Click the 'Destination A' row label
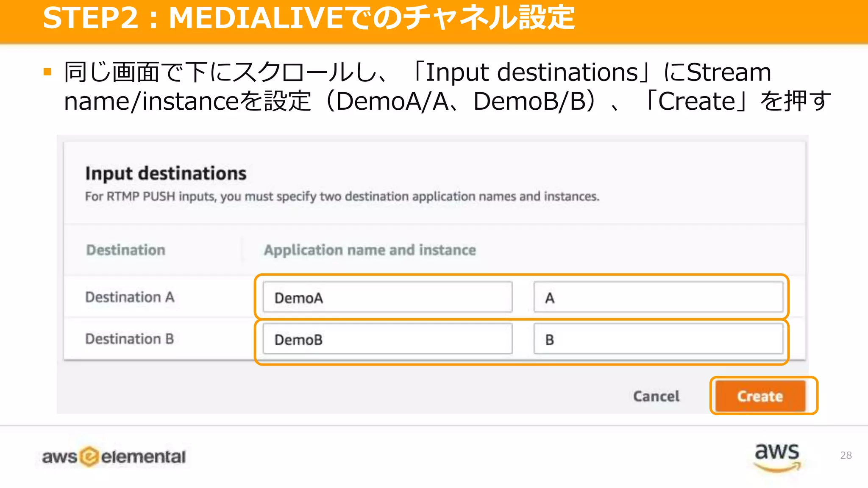Viewport: 868px width, 488px height. tap(130, 297)
